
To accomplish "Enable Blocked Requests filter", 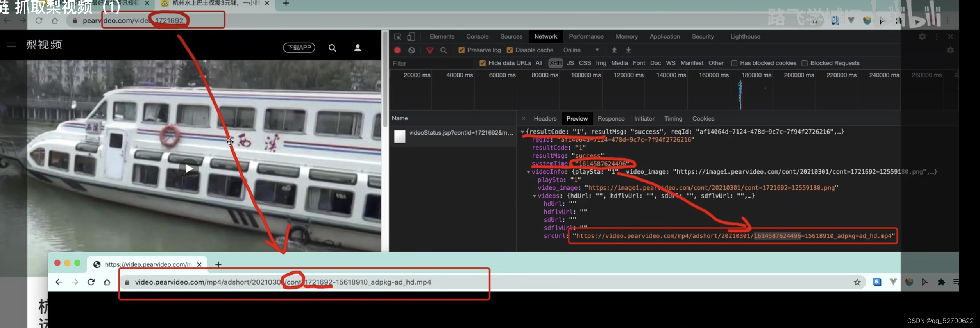I will 805,63.
